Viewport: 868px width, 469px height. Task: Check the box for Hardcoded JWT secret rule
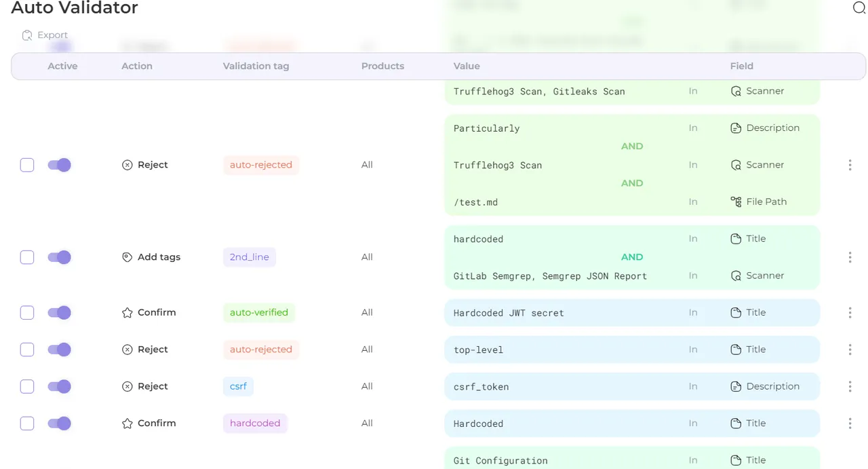pos(27,313)
